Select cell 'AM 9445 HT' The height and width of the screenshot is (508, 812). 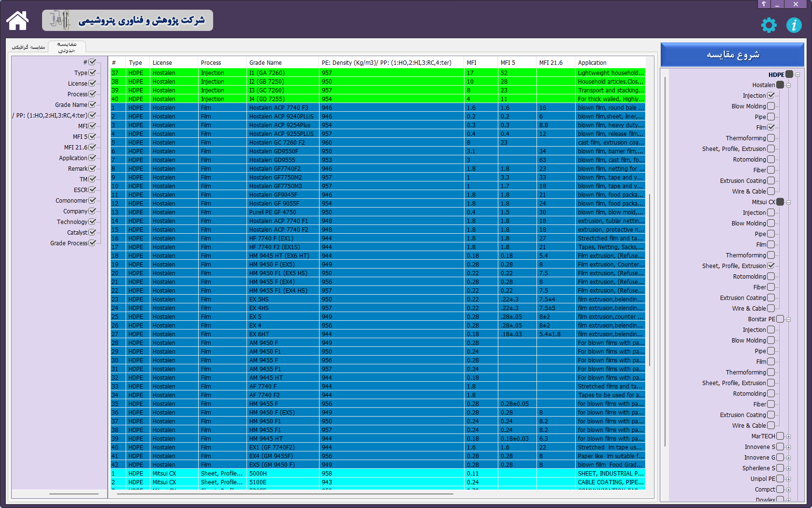[x=283, y=378]
